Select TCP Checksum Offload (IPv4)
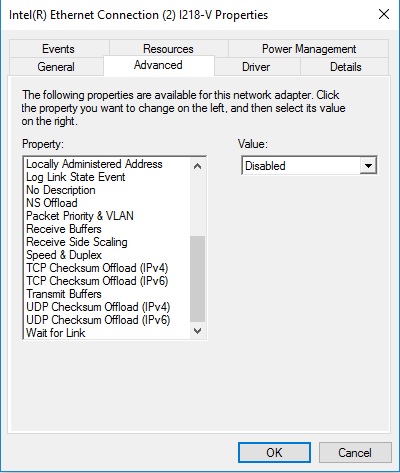Image resolution: width=400 pixels, height=473 pixels. pyautogui.click(x=97, y=268)
